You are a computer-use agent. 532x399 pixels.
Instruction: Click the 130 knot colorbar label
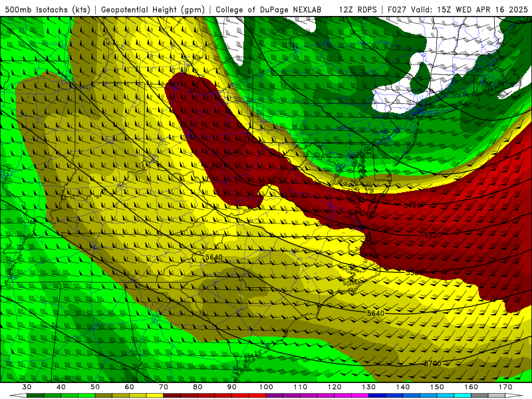pyautogui.click(x=368, y=387)
